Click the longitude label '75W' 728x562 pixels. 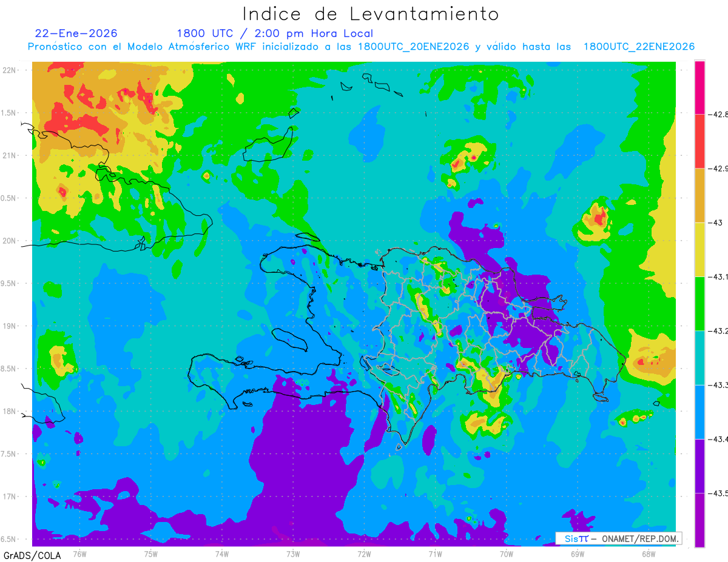tap(150, 554)
